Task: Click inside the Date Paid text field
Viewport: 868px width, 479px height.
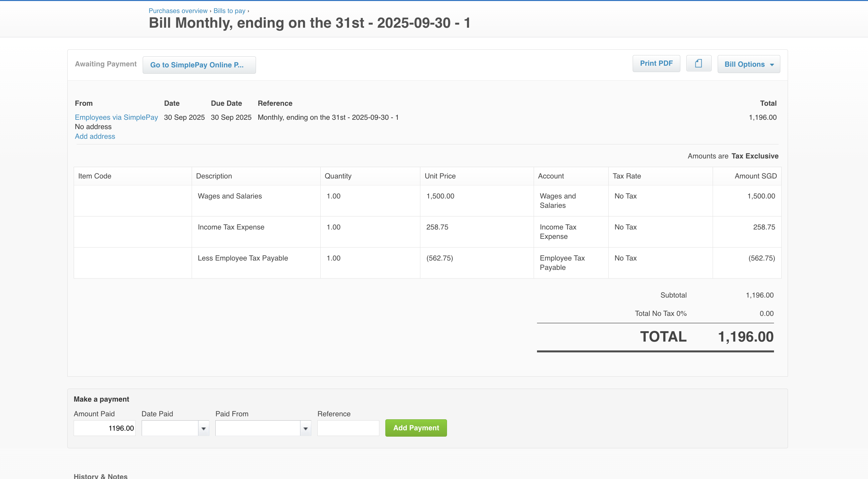Action: (170, 428)
